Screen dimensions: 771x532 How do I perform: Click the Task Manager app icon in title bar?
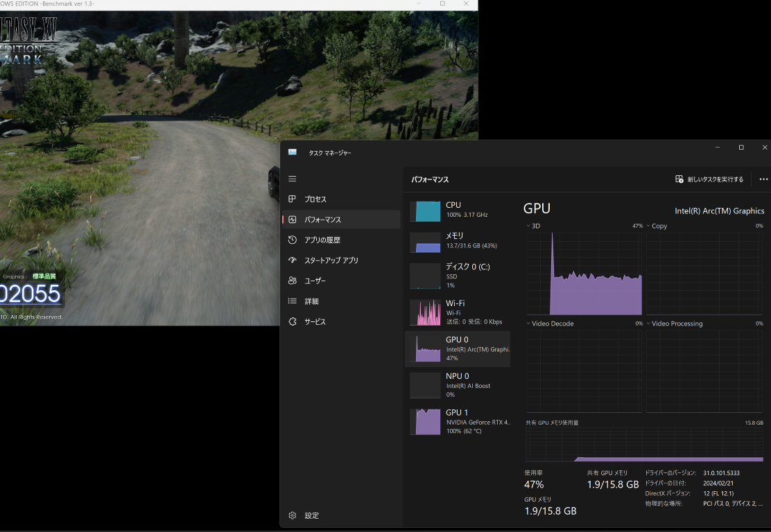(x=292, y=152)
